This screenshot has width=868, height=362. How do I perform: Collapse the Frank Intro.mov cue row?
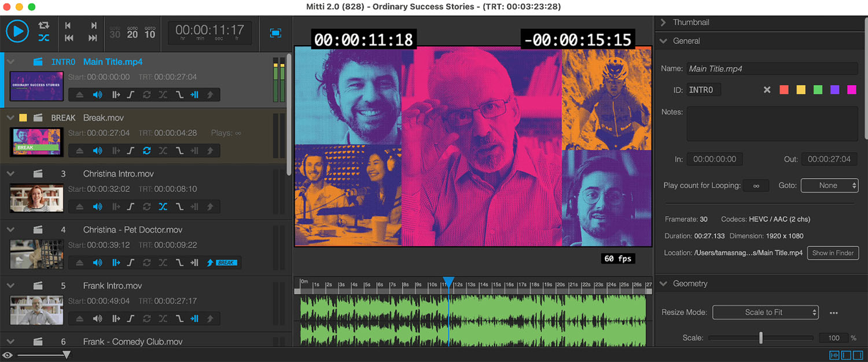tap(10, 286)
